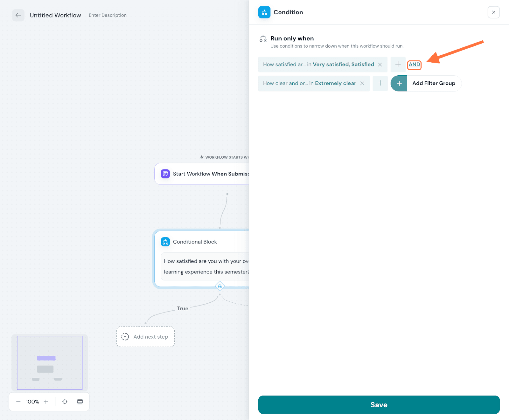Remove the 'Extremely clear' filter
The width and height of the screenshot is (509, 420).
[362, 83]
